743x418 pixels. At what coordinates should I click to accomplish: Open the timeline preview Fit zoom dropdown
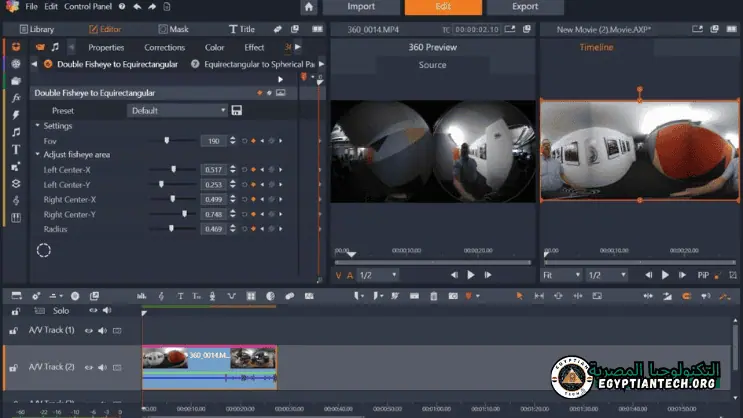[x=561, y=275]
